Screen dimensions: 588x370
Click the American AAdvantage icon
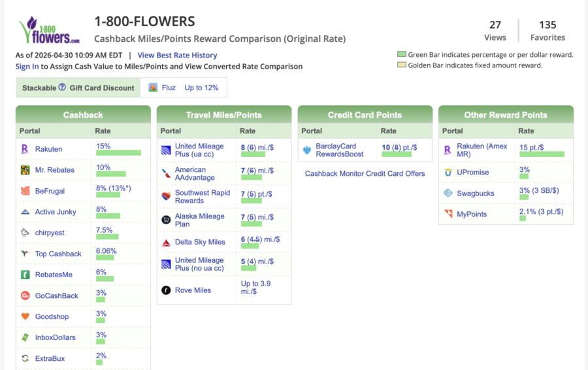pyautogui.click(x=166, y=173)
